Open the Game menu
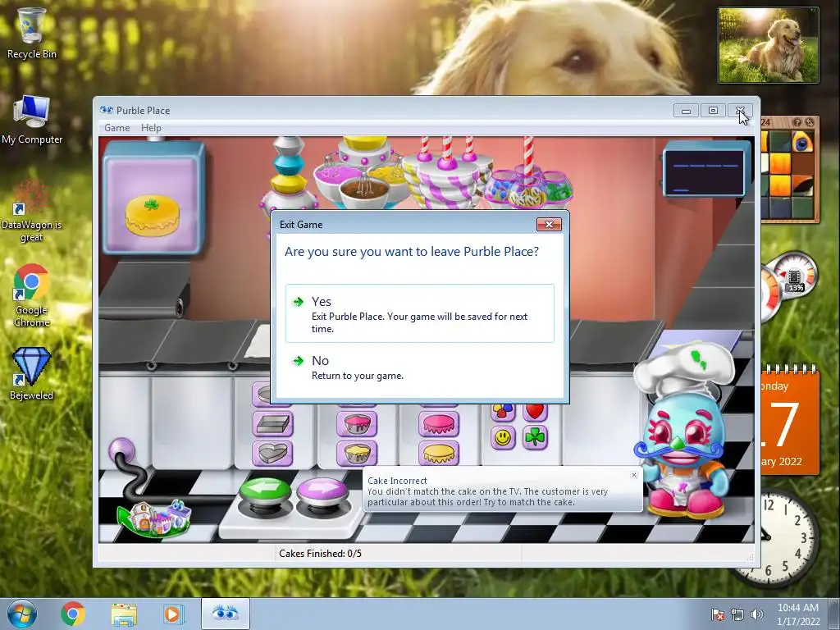840x630 pixels. [x=116, y=127]
